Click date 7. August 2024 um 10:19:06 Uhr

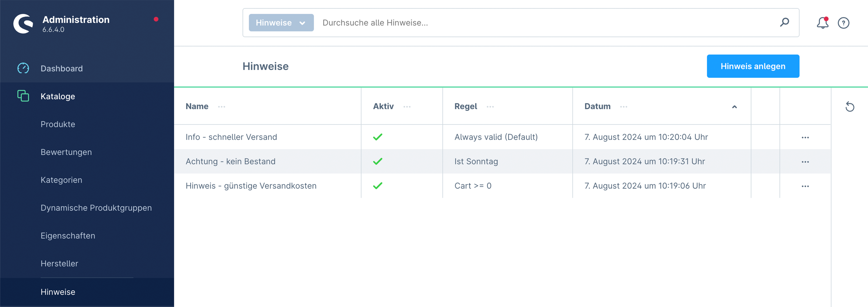click(x=645, y=185)
